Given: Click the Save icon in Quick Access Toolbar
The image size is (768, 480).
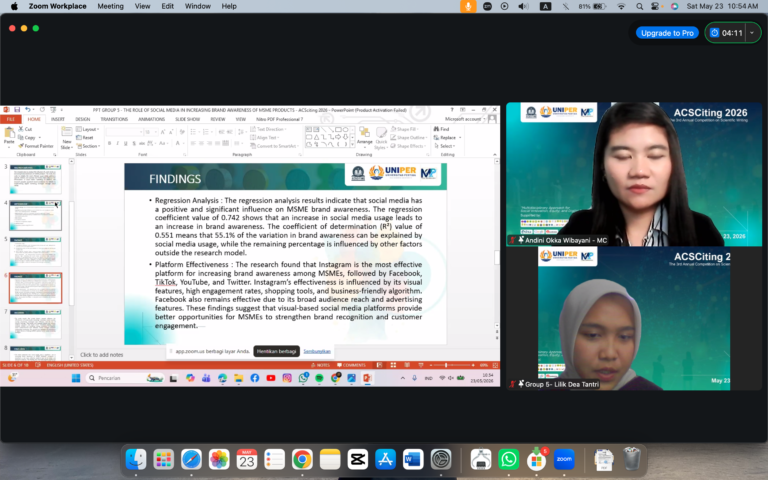Looking at the screenshot, I should pos(17,110).
